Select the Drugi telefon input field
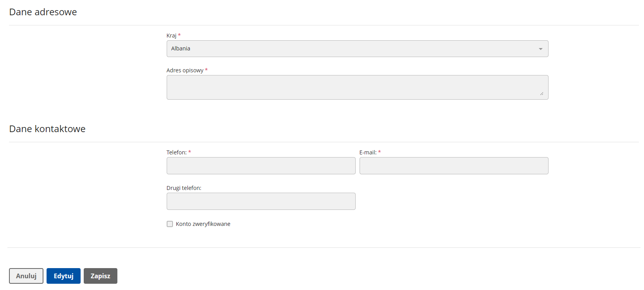644x290 pixels. click(x=261, y=201)
